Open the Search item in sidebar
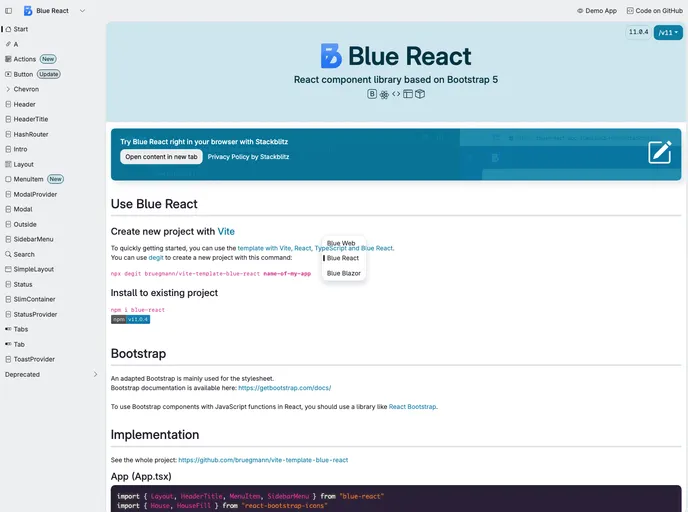The width and height of the screenshot is (688, 512). click(x=23, y=254)
